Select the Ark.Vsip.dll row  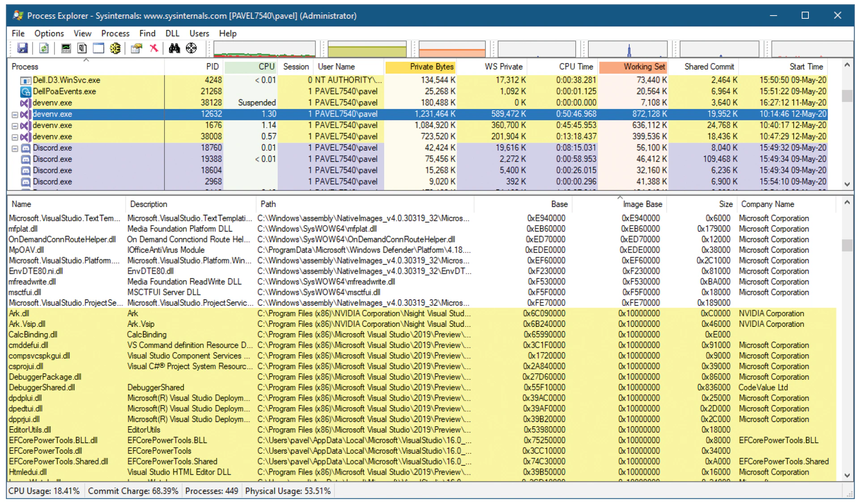tap(422, 324)
